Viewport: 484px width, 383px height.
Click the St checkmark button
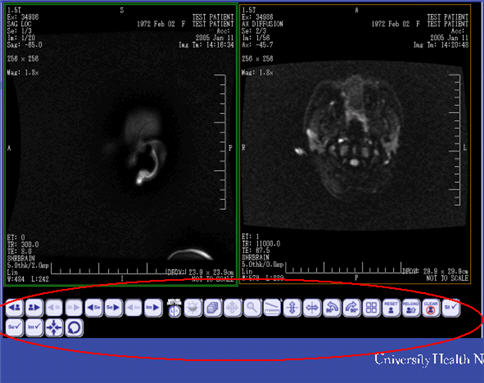point(451,308)
